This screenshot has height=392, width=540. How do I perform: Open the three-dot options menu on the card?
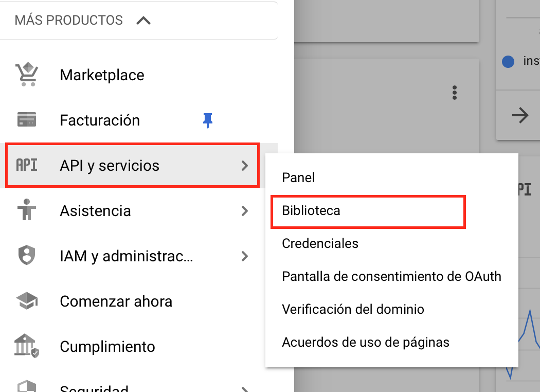tap(455, 93)
